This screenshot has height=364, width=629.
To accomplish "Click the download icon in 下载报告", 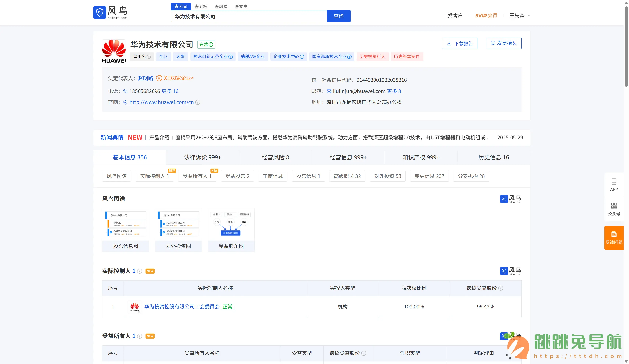I will [x=449, y=44].
